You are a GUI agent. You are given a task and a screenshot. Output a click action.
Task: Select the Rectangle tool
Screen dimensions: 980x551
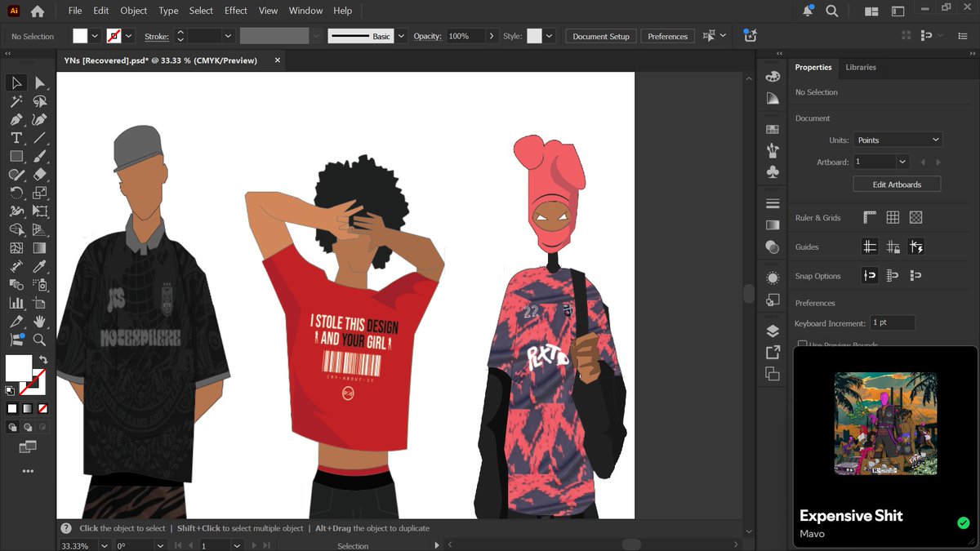pyautogui.click(x=16, y=156)
